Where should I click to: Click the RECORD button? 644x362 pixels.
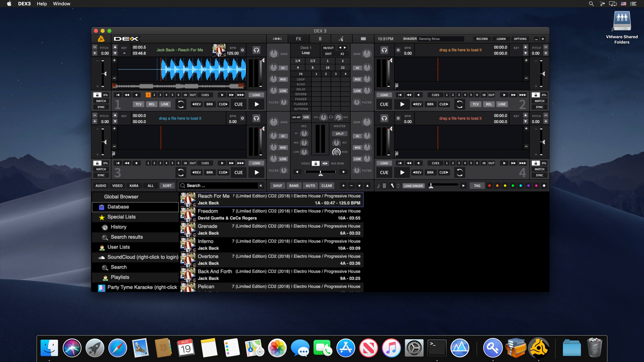point(482,39)
